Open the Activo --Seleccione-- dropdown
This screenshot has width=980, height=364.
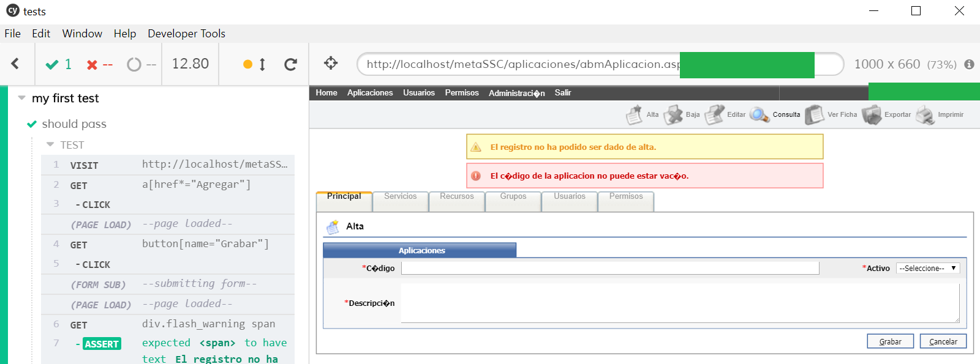928,268
